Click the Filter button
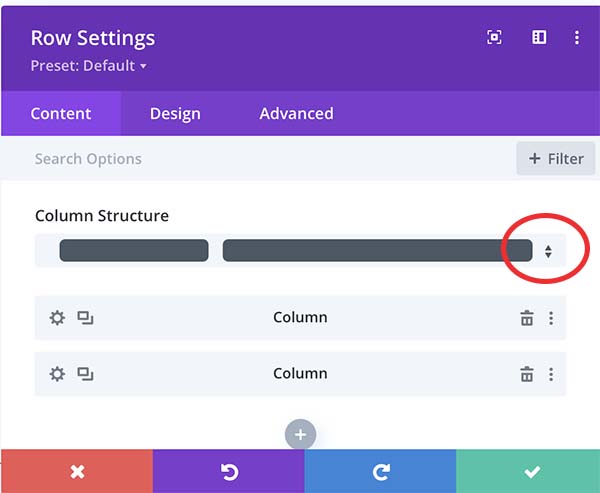 point(556,158)
